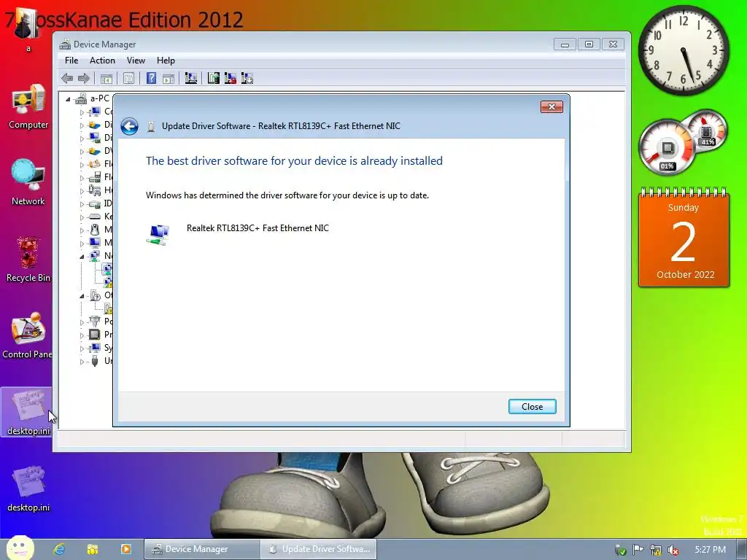Open the Action menu
Image resolution: width=747 pixels, height=560 pixels.
[x=102, y=61]
